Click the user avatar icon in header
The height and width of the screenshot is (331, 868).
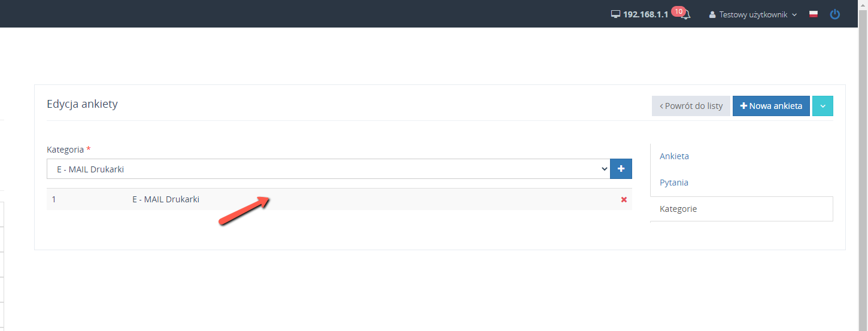[712, 14]
